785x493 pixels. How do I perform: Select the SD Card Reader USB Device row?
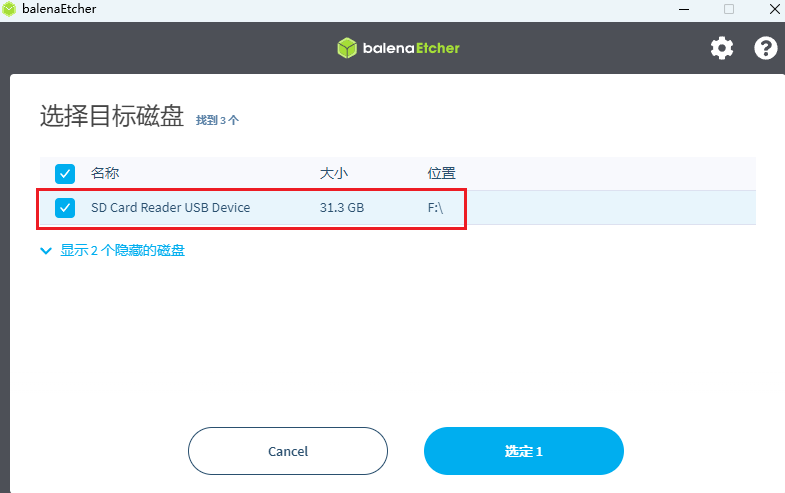click(398, 208)
